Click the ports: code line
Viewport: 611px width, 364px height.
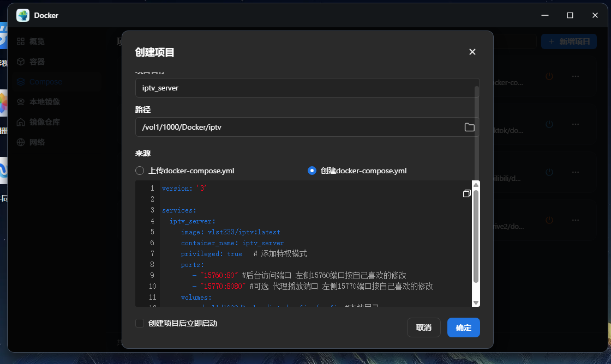[192, 265]
